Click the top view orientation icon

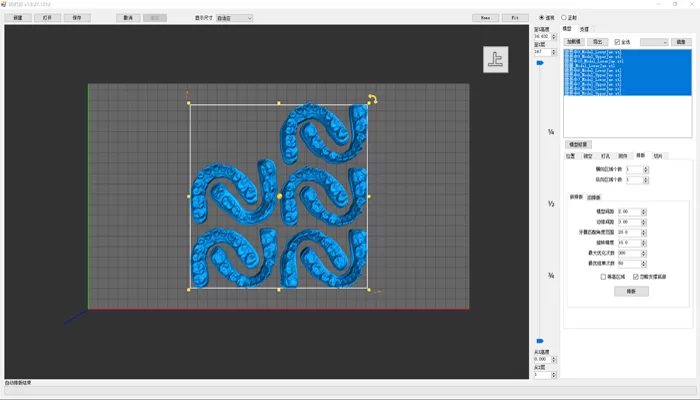pos(496,59)
